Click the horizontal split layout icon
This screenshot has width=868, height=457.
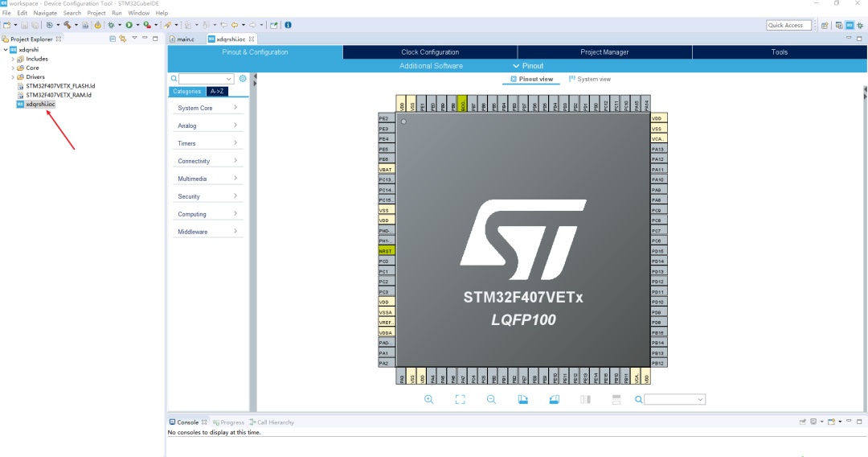coord(616,399)
